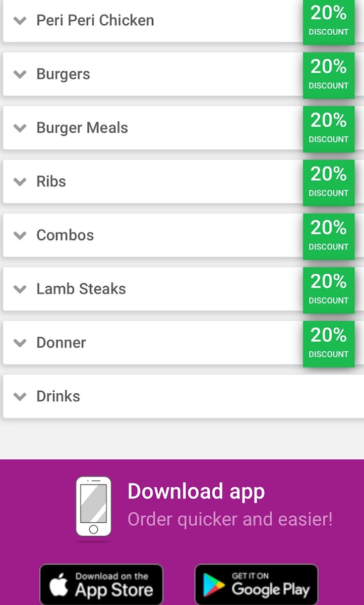Expand Burger Meals with its chevron arrow
The width and height of the screenshot is (364, 605).
(20, 128)
